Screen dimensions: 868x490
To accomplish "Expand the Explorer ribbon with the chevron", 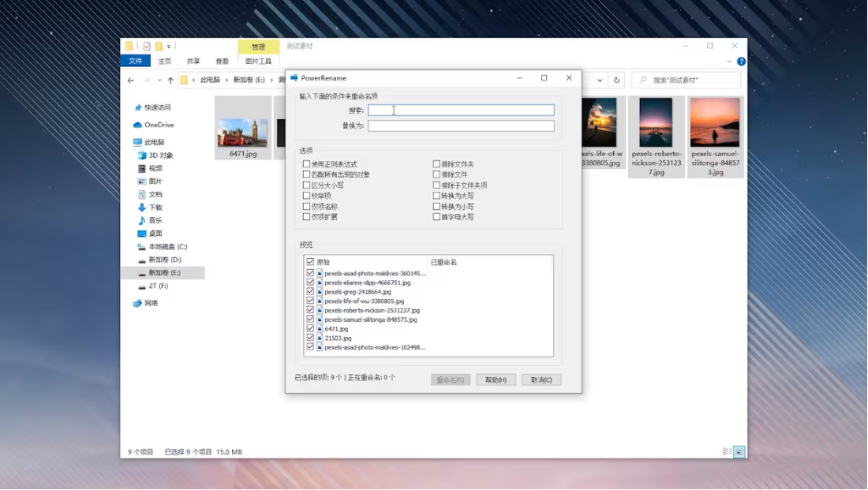I will [729, 62].
